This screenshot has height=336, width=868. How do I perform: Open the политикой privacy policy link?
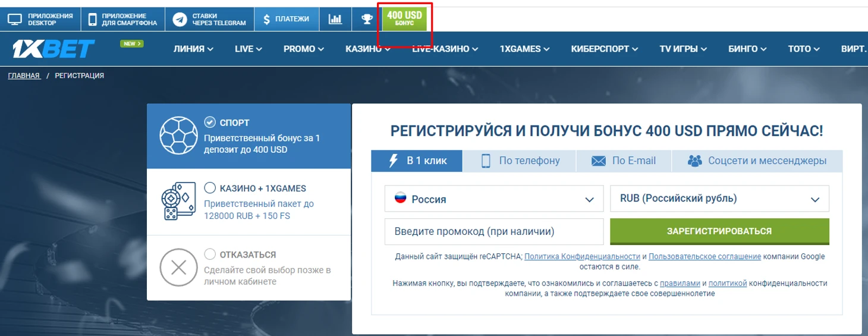point(727,284)
